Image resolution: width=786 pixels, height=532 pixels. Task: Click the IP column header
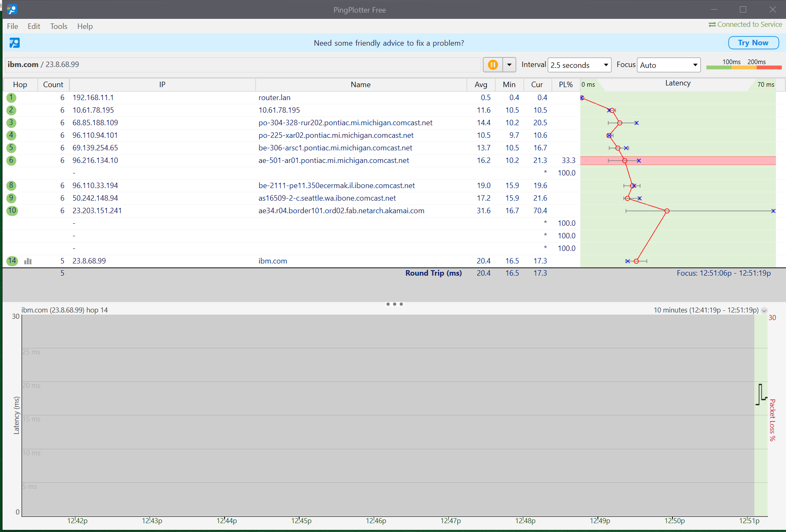[163, 85]
